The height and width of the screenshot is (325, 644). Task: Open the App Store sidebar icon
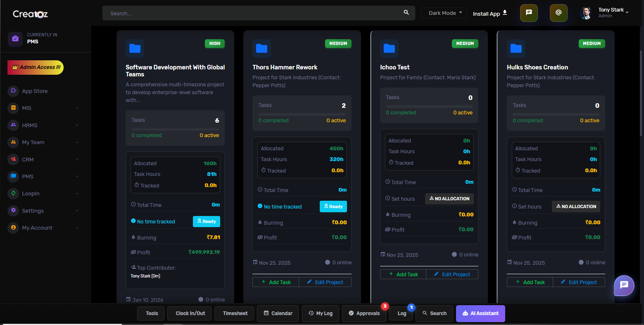pyautogui.click(x=13, y=91)
